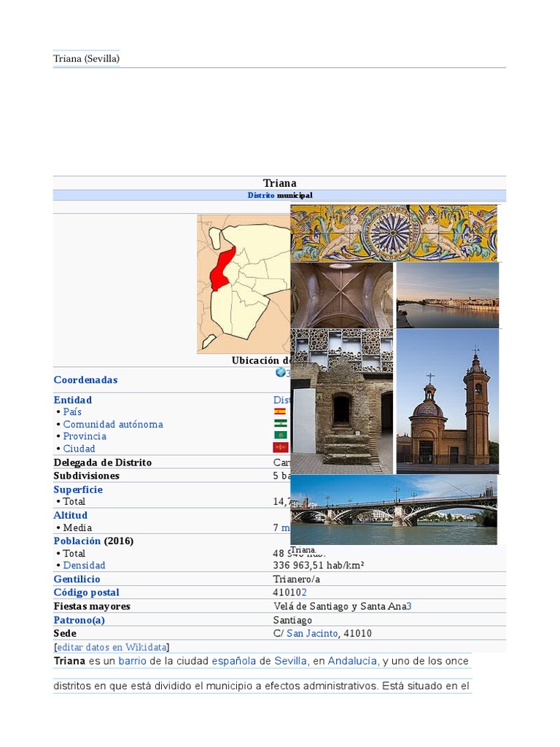The image size is (560, 747).
Task: Open the Patrono(a) link
Action: (79, 620)
